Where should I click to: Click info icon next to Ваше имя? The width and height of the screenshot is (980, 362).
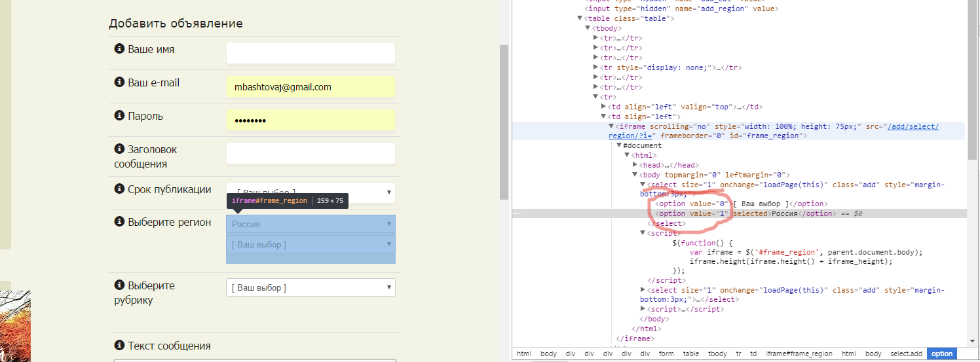pyautogui.click(x=119, y=49)
